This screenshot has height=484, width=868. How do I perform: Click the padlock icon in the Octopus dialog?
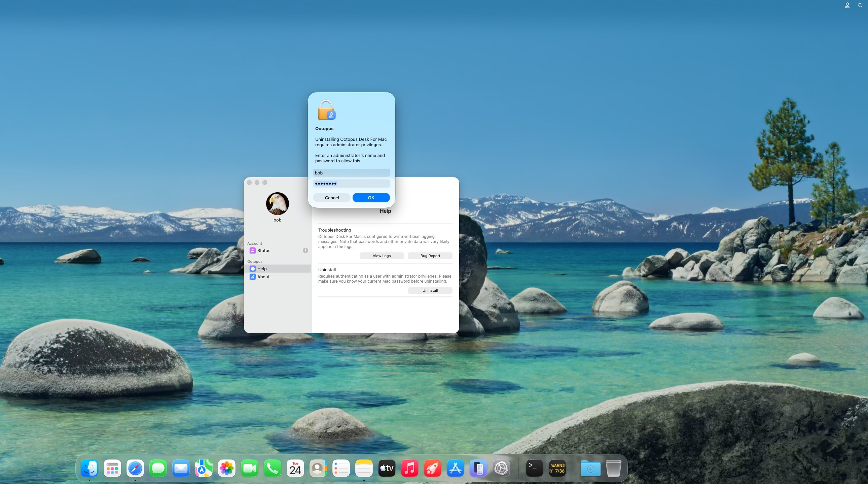coord(327,110)
